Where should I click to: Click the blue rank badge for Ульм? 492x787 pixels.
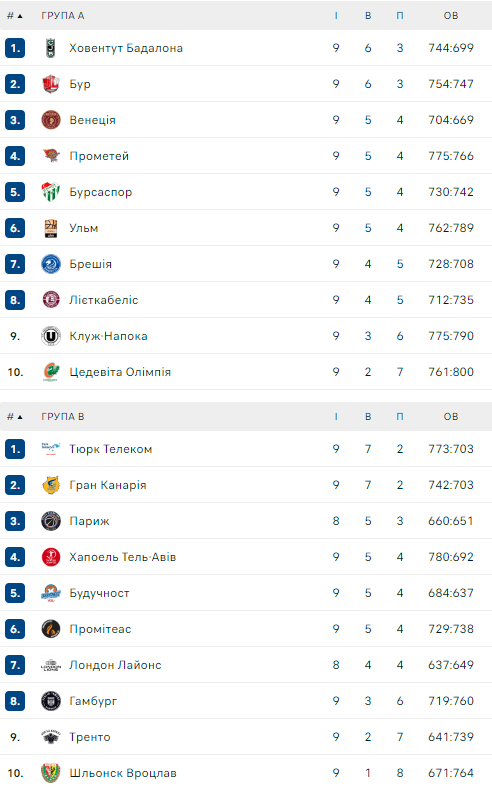[x=15, y=228]
